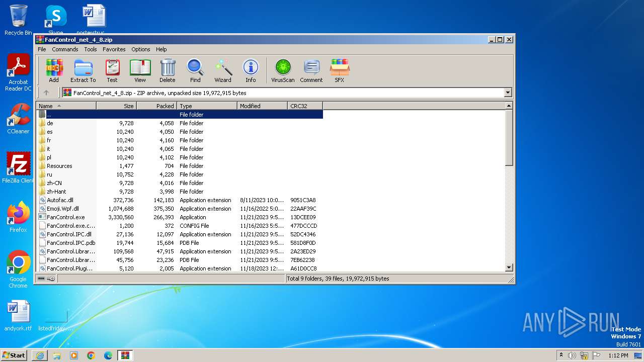Create SFX self-extracting archive
The width and height of the screenshot is (644, 362).
340,71
